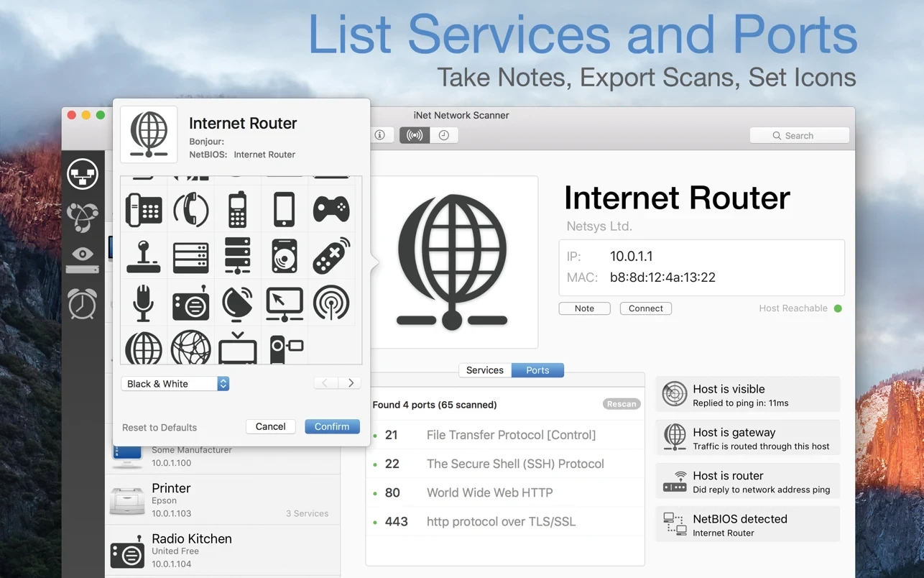Select the hard disk drive icon

285,256
